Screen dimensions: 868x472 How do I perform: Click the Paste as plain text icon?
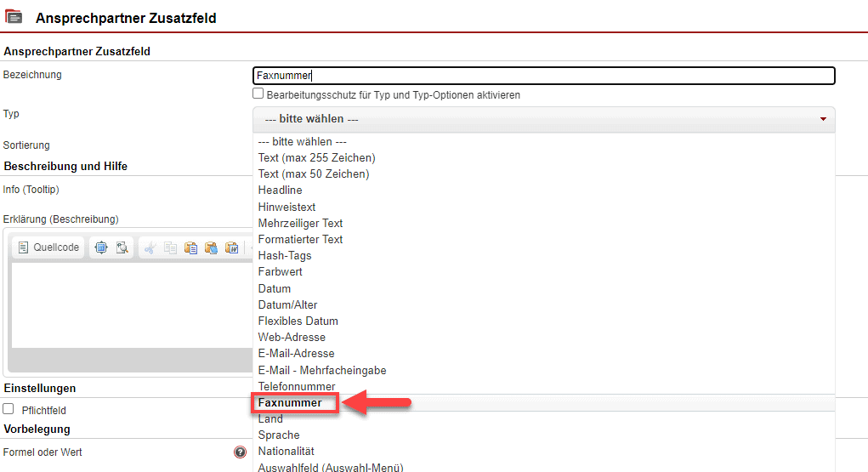click(212, 247)
